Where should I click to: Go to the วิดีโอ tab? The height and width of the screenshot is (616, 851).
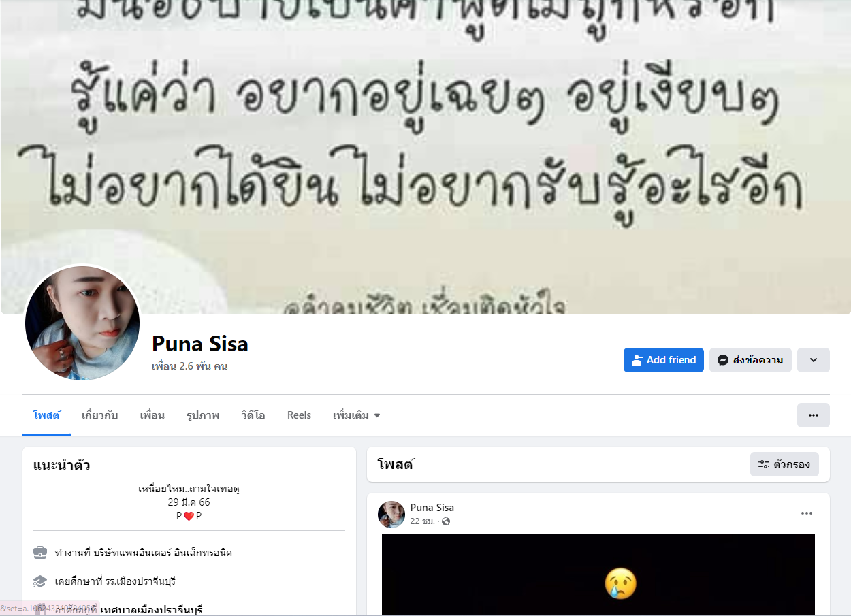pyautogui.click(x=253, y=415)
